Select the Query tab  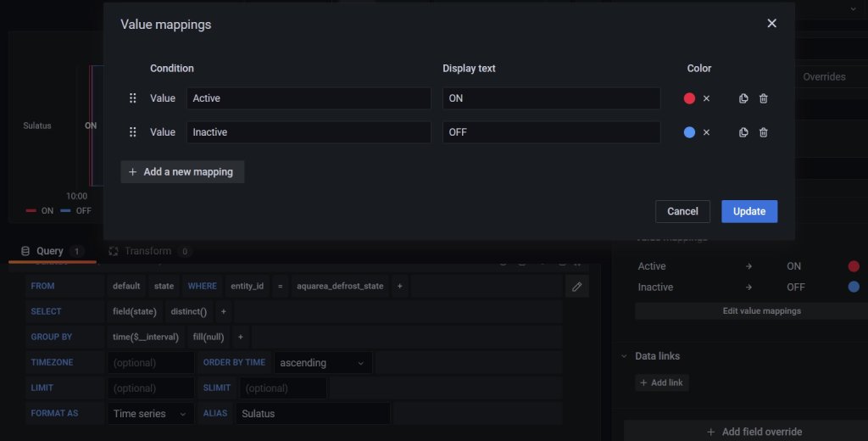coord(49,251)
